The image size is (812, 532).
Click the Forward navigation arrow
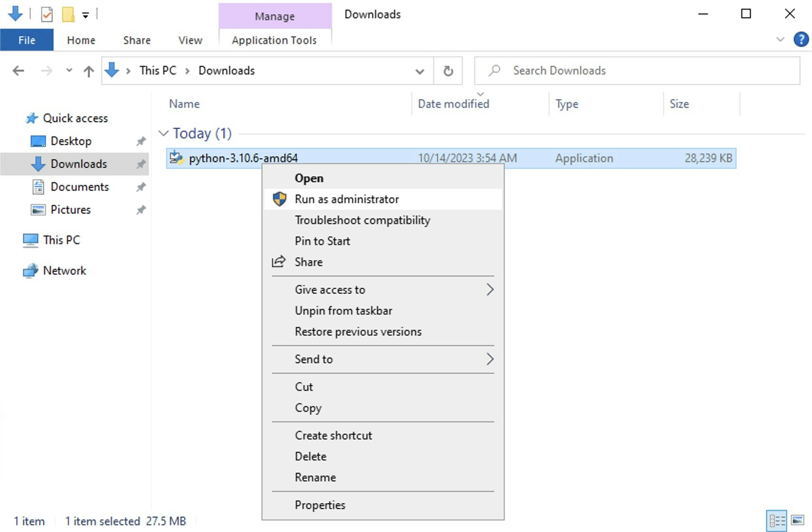coord(46,71)
